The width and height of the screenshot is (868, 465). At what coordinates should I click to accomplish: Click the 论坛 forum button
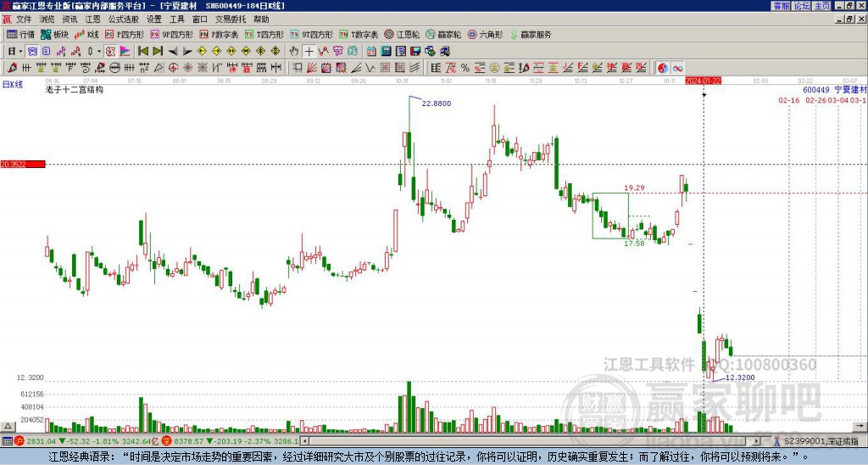tap(802, 6)
